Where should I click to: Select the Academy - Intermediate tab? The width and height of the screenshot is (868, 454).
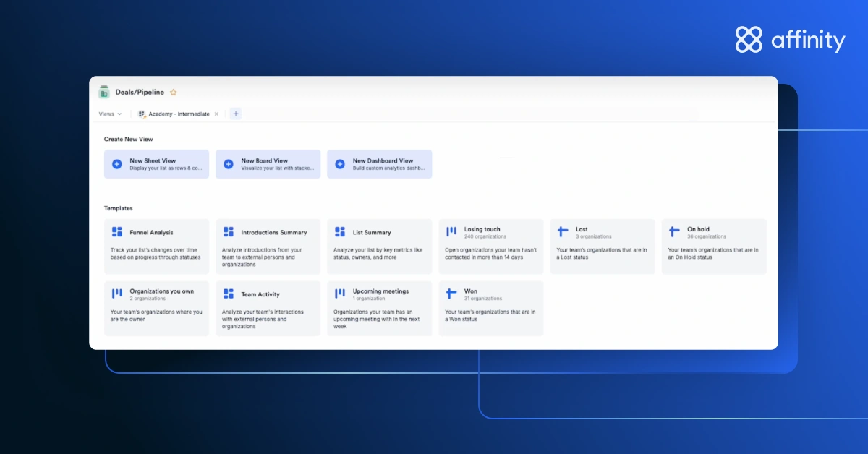(179, 114)
